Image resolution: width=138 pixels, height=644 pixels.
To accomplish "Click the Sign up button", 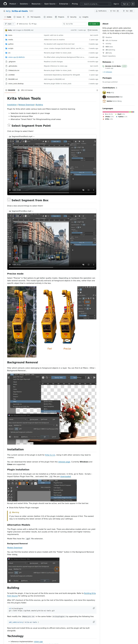I will 125,4.
